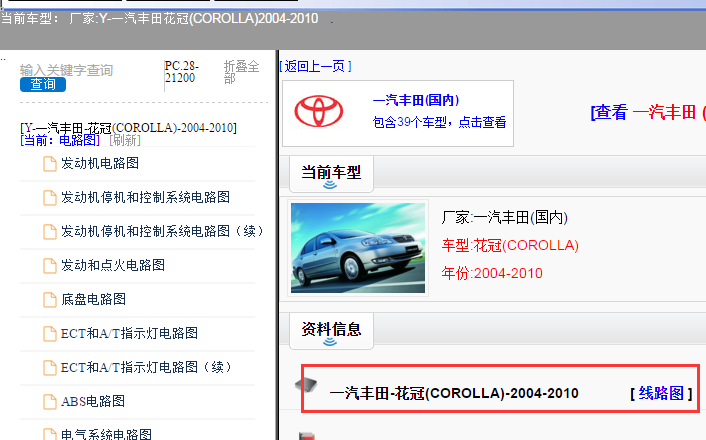
Task: Click the page icon beside ABS电路图
Action: pyautogui.click(x=50, y=402)
